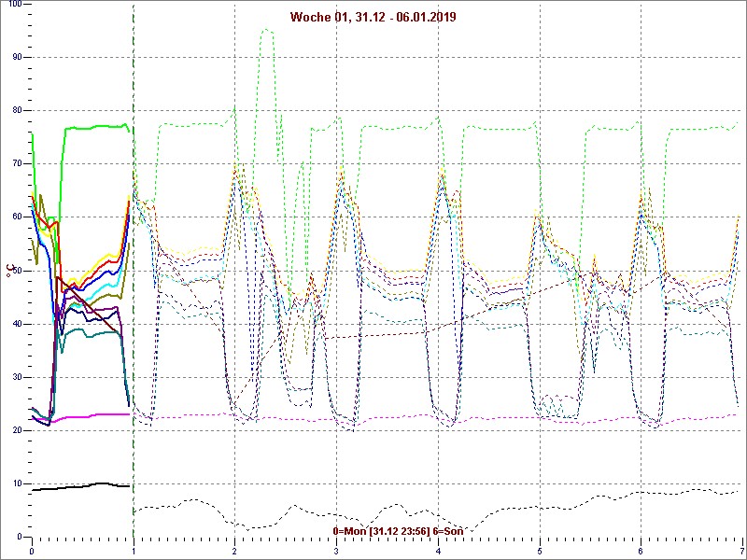Image resolution: width=747 pixels, height=560 pixels.
Task: Click the y-axis tick label 50
Action: pyautogui.click(x=17, y=272)
